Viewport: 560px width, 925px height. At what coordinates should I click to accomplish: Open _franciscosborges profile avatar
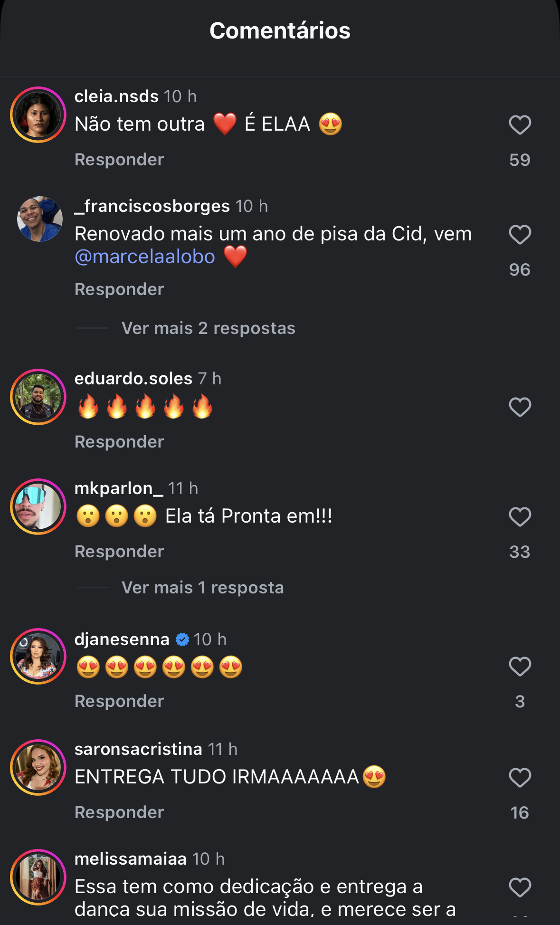click(x=39, y=219)
